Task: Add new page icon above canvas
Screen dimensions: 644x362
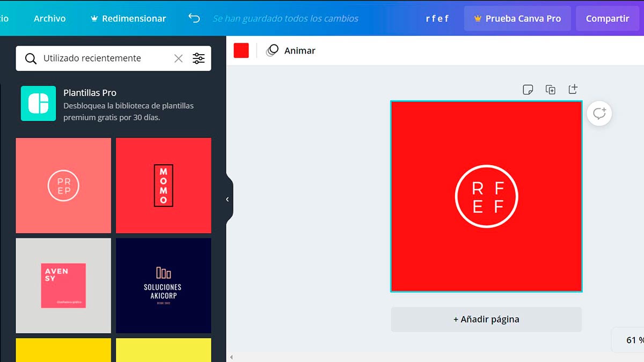Action: point(573,89)
